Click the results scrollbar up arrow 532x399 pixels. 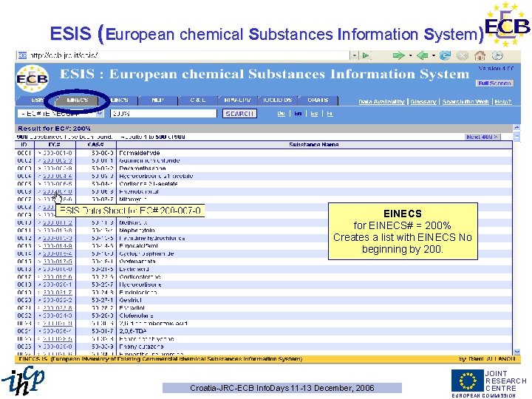click(516, 128)
